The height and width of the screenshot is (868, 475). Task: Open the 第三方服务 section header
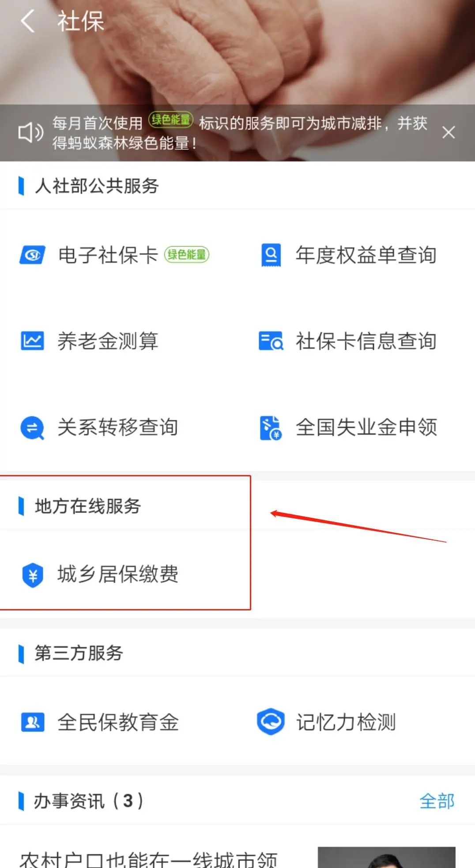(x=79, y=653)
